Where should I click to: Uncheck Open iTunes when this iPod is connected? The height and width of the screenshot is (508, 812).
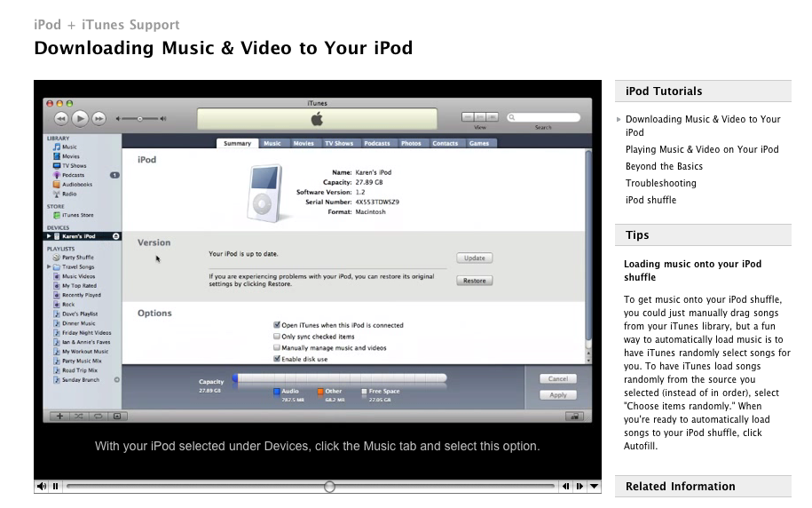coord(277,325)
